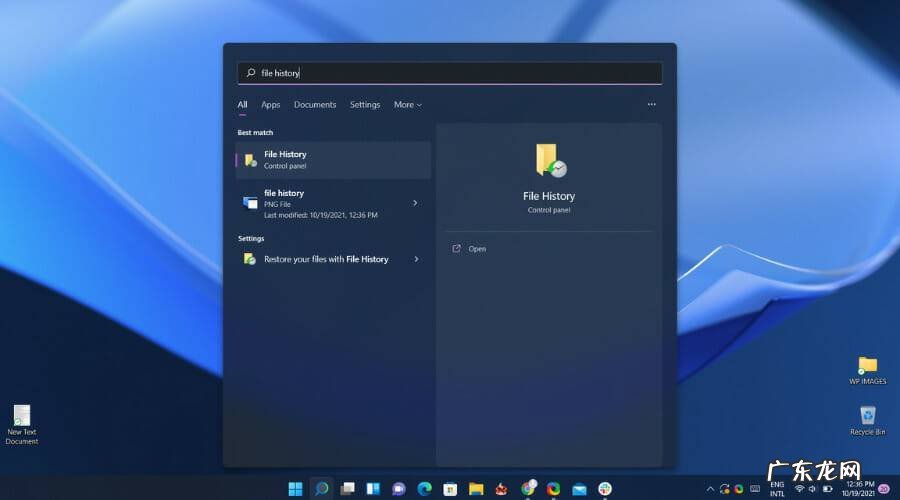Open File Explorer from the taskbar
Viewport: 900px width, 500px height.
point(476,489)
